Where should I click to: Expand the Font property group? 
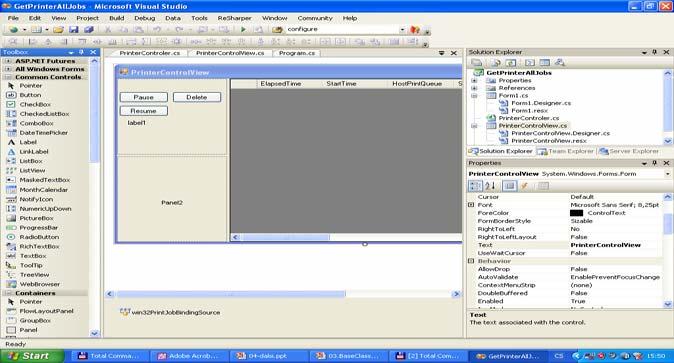[x=471, y=205]
